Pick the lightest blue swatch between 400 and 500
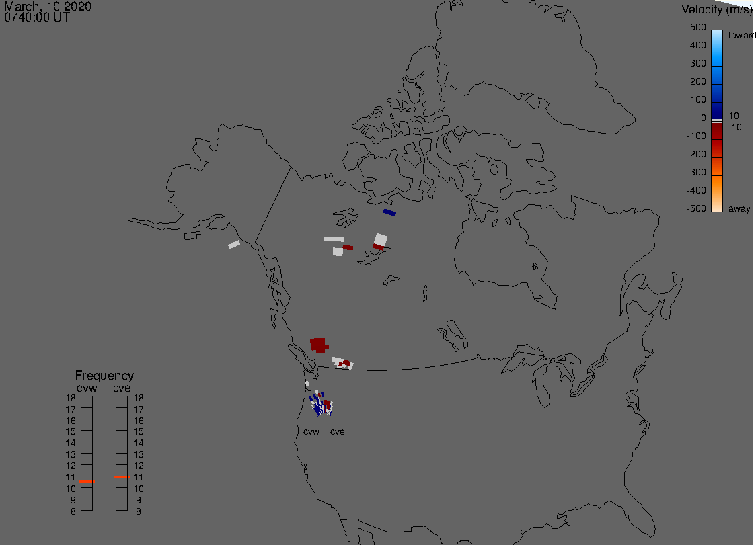This screenshot has height=545, width=756. click(717, 39)
